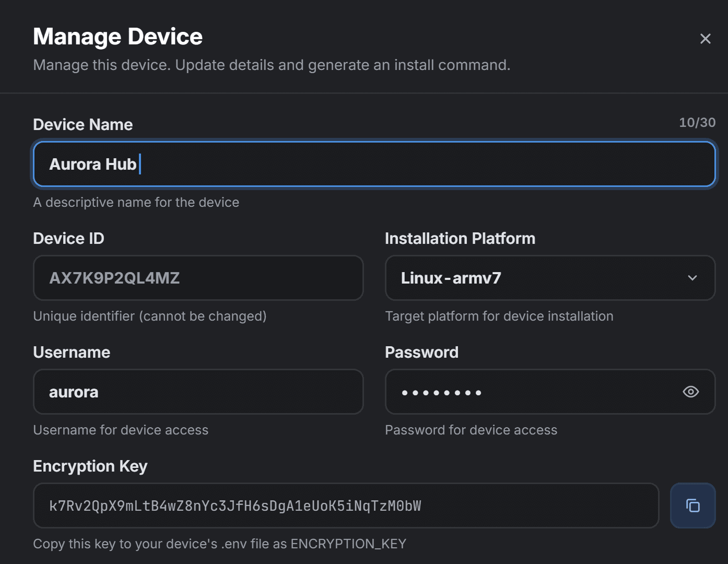This screenshot has height=564, width=728.
Task: Click 'Password for device access' helper text
Action: pos(471,430)
